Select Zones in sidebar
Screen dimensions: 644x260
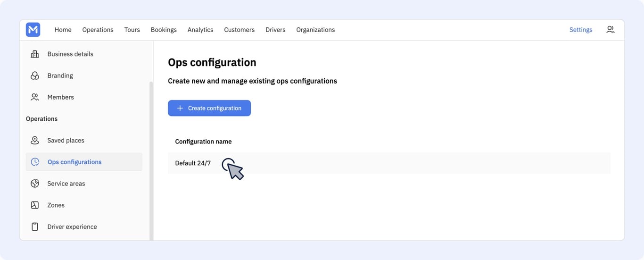[84, 205]
